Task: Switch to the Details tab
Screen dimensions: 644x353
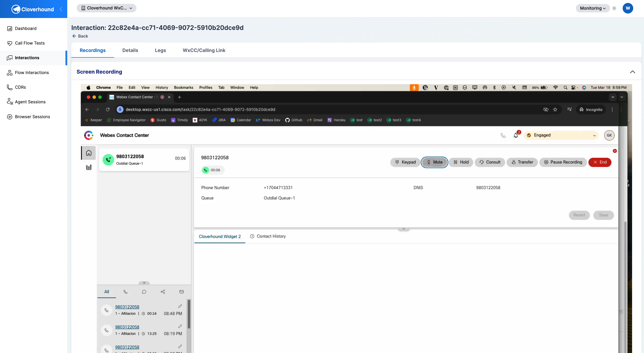Action: [x=130, y=50]
